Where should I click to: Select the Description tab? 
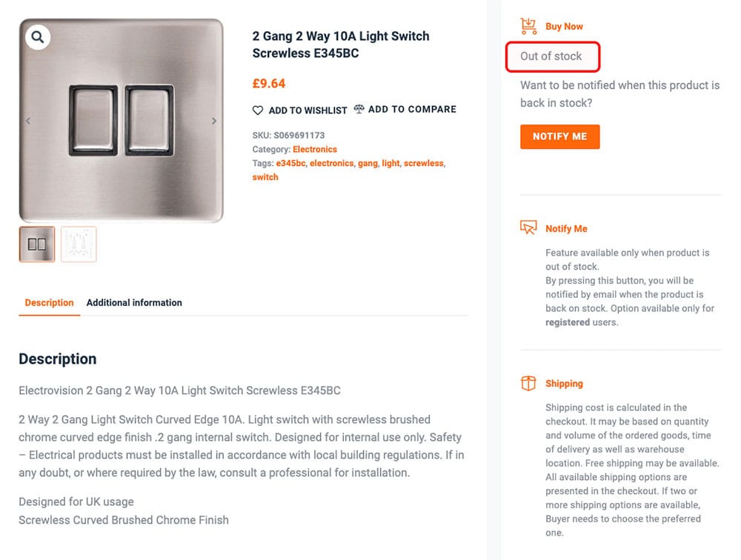coord(50,302)
